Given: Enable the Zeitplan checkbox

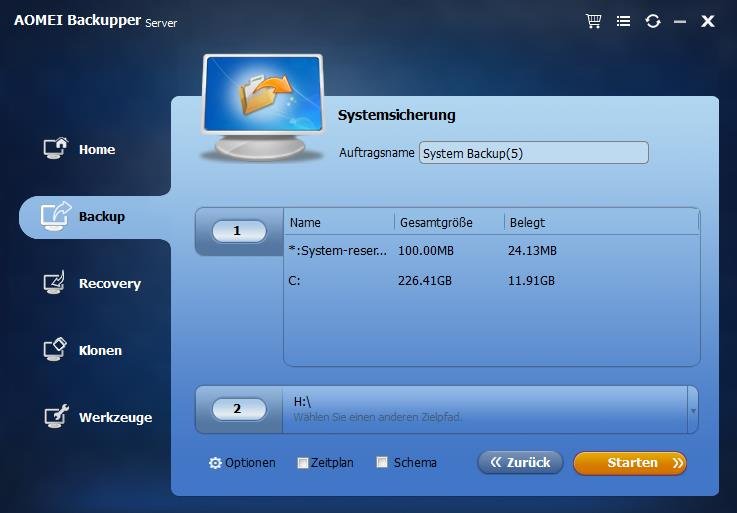Looking at the screenshot, I should click(303, 463).
